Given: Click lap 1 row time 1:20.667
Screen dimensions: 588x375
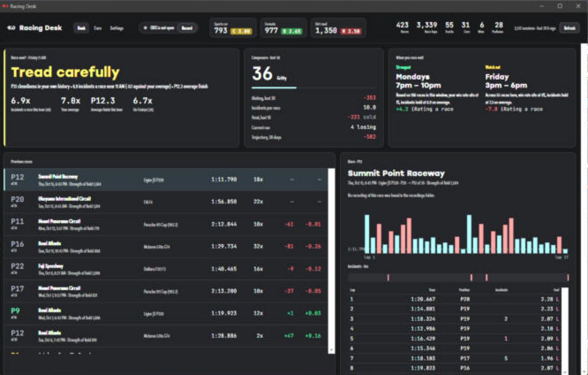Looking at the screenshot, I should pyautogui.click(x=423, y=299).
